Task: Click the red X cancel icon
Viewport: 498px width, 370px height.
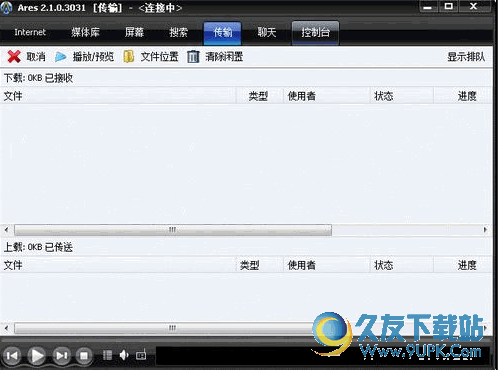Action: click(x=14, y=57)
